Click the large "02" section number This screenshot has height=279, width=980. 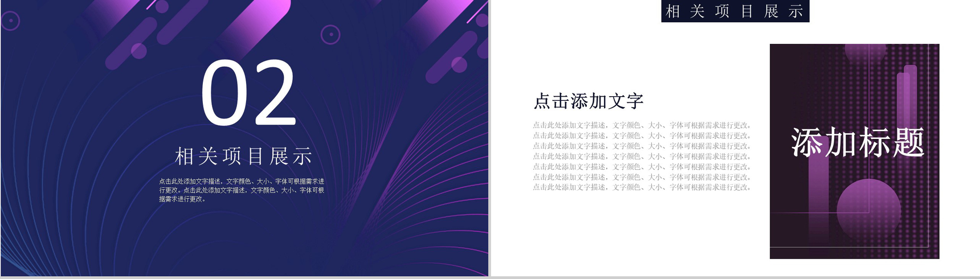pos(248,93)
